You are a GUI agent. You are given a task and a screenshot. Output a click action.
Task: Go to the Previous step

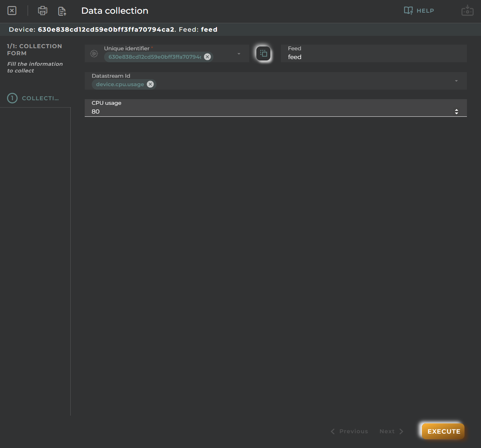click(x=349, y=431)
